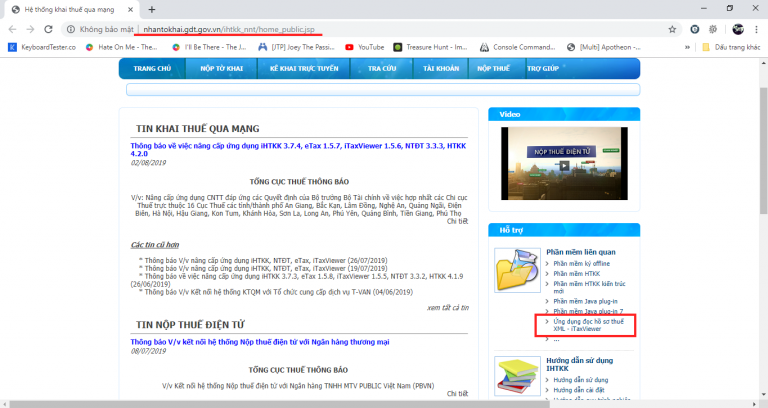Open Treasure Hunt bookmark
This screenshot has width=768, height=408.
tap(431, 47)
